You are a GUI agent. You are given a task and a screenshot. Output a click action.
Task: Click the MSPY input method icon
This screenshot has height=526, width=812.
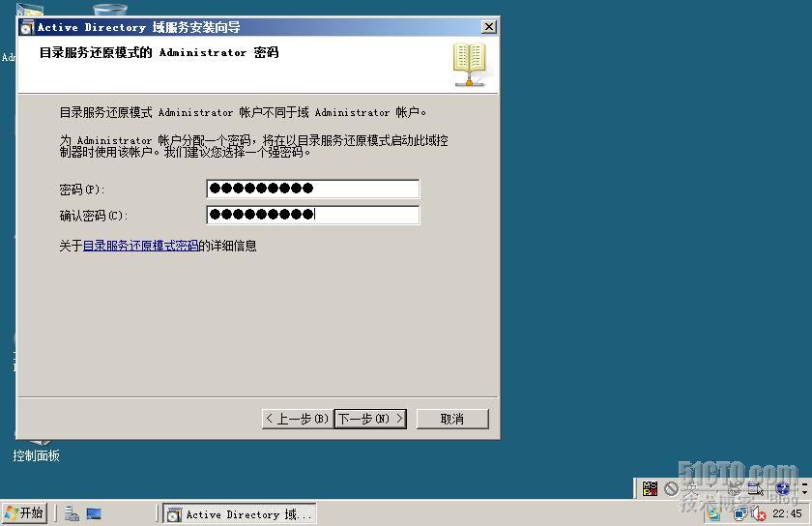point(650,488)
